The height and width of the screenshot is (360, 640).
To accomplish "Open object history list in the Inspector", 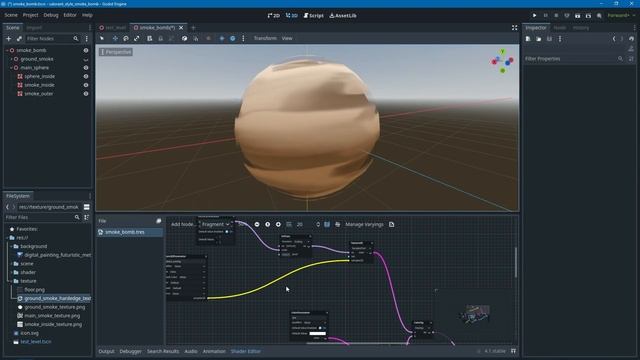I will tap(631, 39).
